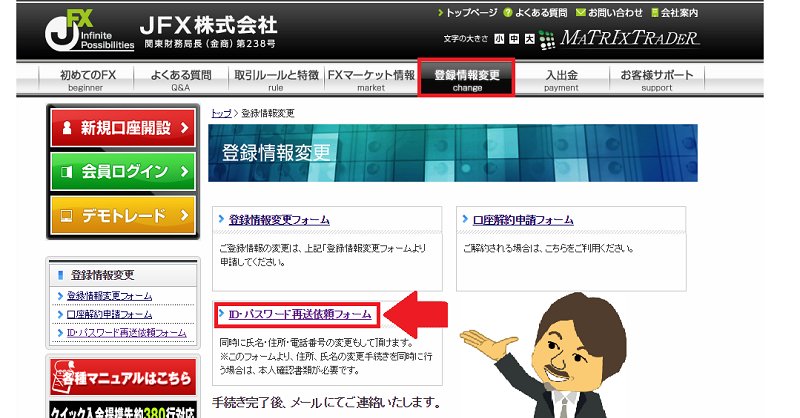Set text size to small (小)
The image size is (800, 418).
499,39
